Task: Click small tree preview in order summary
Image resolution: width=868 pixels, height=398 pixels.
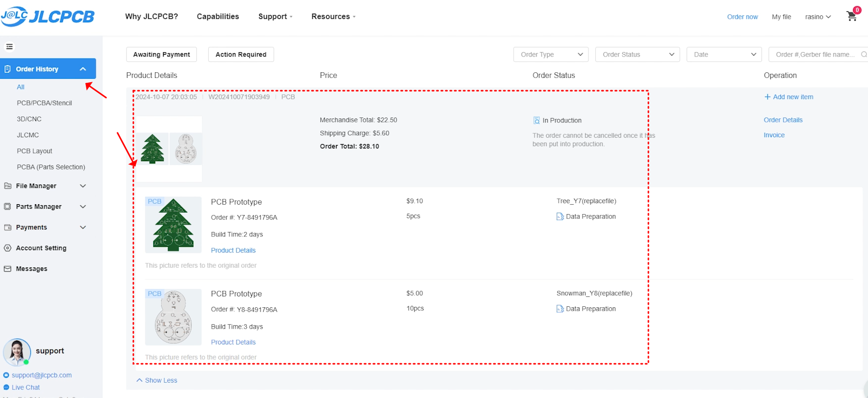Action: click(x=153, y=149)
